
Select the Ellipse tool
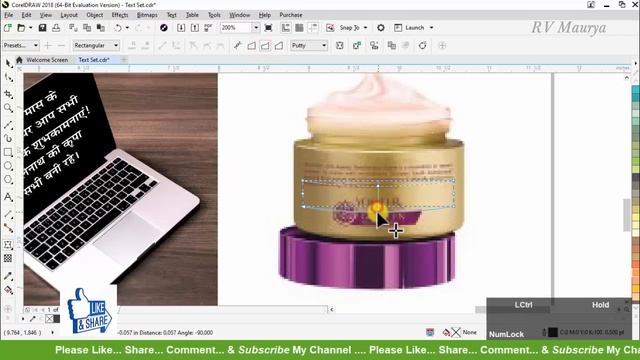pos(9,166)
